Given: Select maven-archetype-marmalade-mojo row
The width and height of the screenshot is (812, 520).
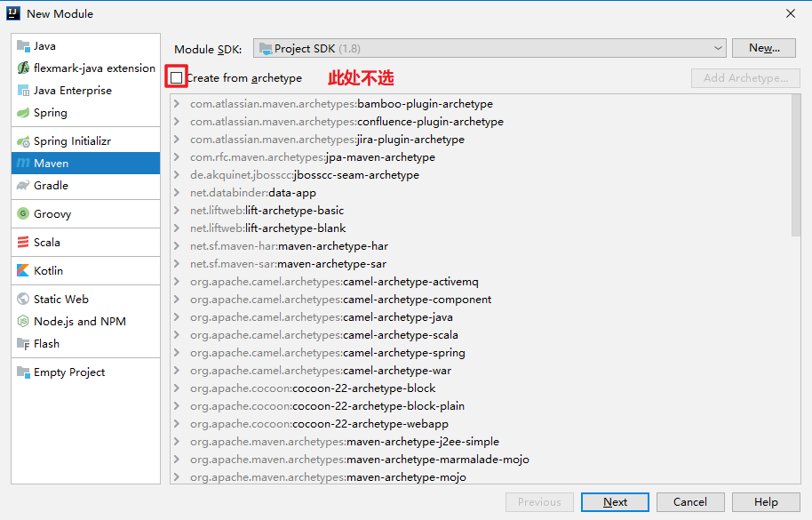Looking at the screenshot, I should (x=481, y=460).
